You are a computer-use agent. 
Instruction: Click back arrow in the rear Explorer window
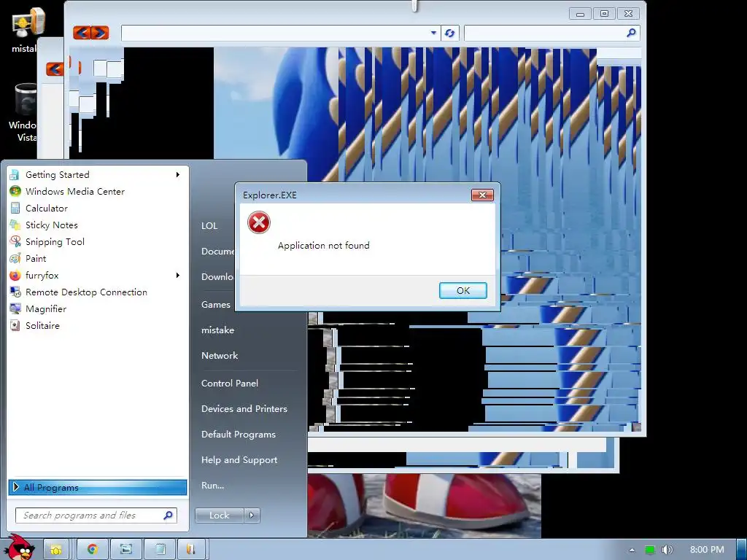coord(55,69)
